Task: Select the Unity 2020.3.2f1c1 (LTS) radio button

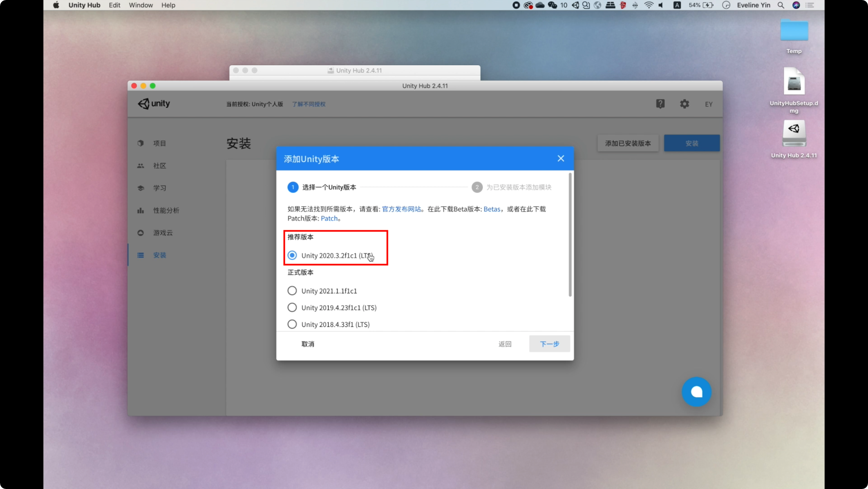Action: tap(292, 255)
